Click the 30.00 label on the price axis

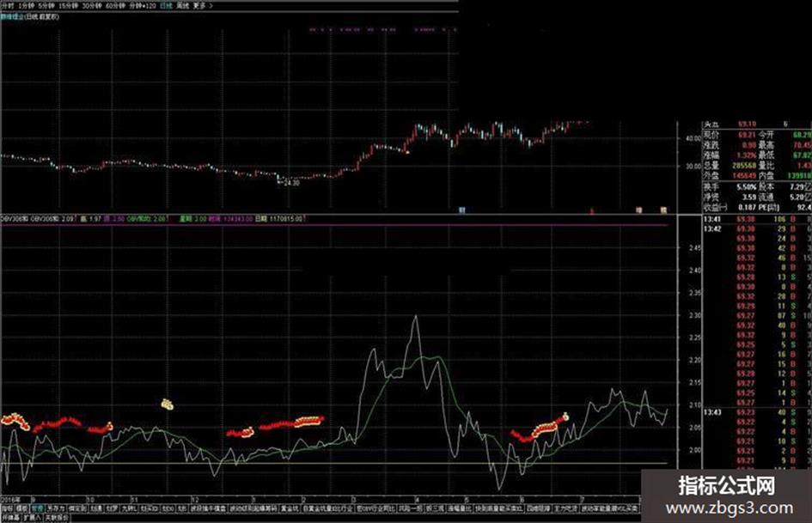pyautogui.click(x=693, y=167)
